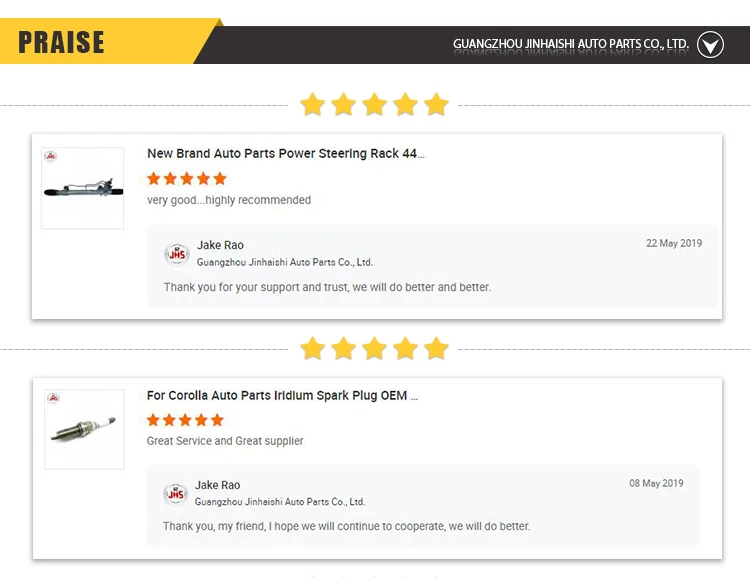Select the PRAISE tab label
Image resolution: width=750 pixels, height=577 pixels.
(61, 43)
